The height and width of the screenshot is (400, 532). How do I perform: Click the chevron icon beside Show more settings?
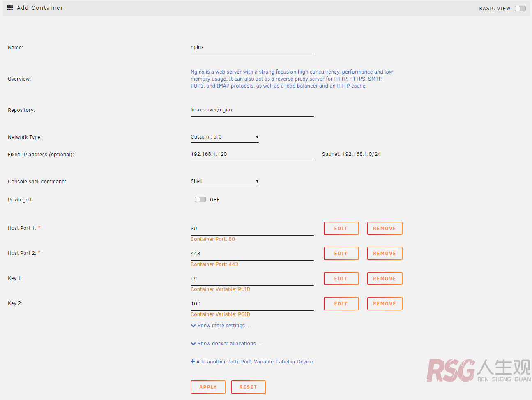pyautogui.click(x=193, y=326)
